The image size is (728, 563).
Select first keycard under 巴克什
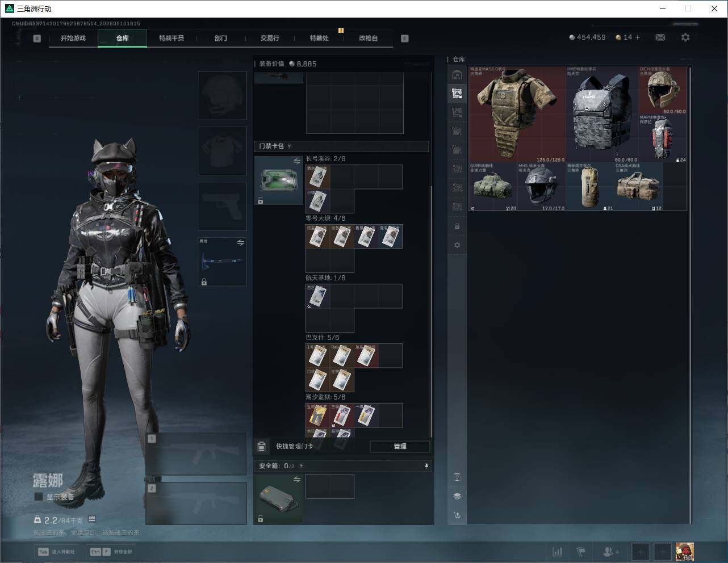point(318,356)
